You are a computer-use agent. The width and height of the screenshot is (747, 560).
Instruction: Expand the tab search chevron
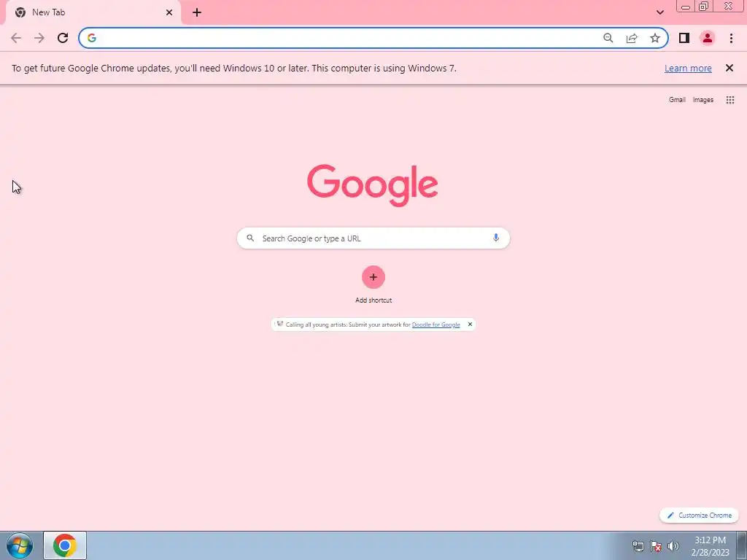(x=659, y=12)
